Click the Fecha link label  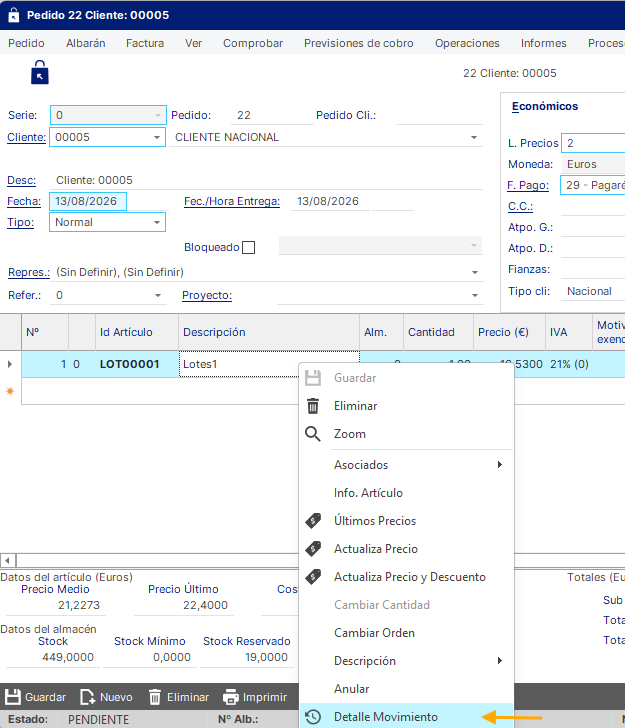24,201
